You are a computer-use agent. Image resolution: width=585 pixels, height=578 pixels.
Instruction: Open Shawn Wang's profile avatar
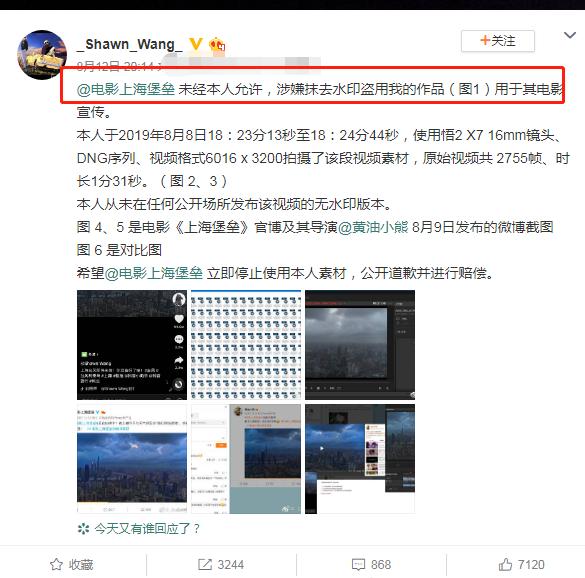pos(42,54)
